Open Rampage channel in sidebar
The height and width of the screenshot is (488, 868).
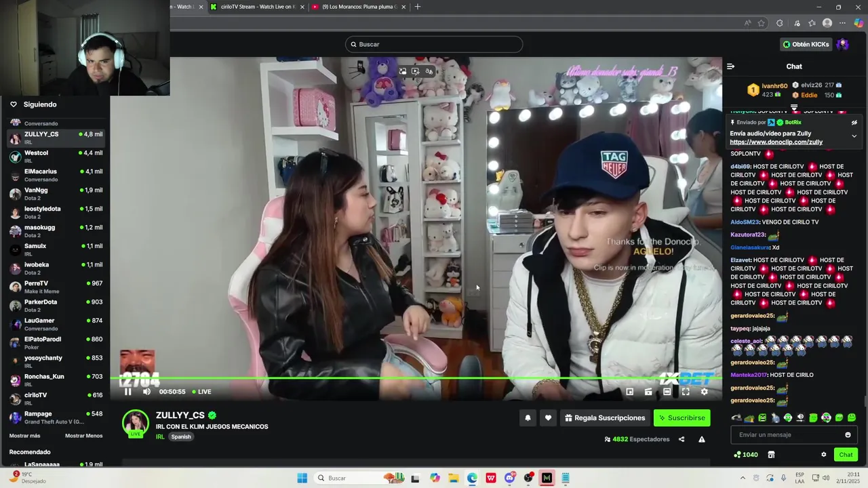(x=56, y=418)
